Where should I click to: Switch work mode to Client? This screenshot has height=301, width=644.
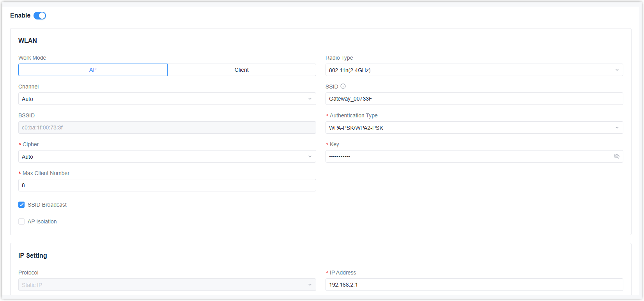coord(242,70)
